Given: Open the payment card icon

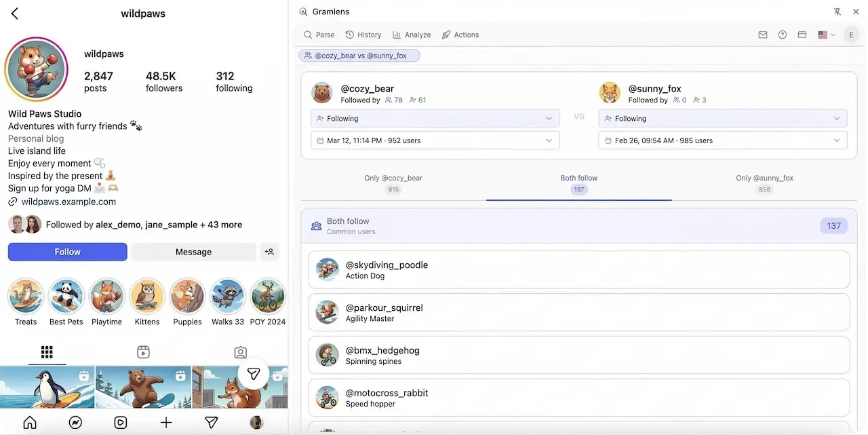Looking at the screenshot, I should (802, 35).
